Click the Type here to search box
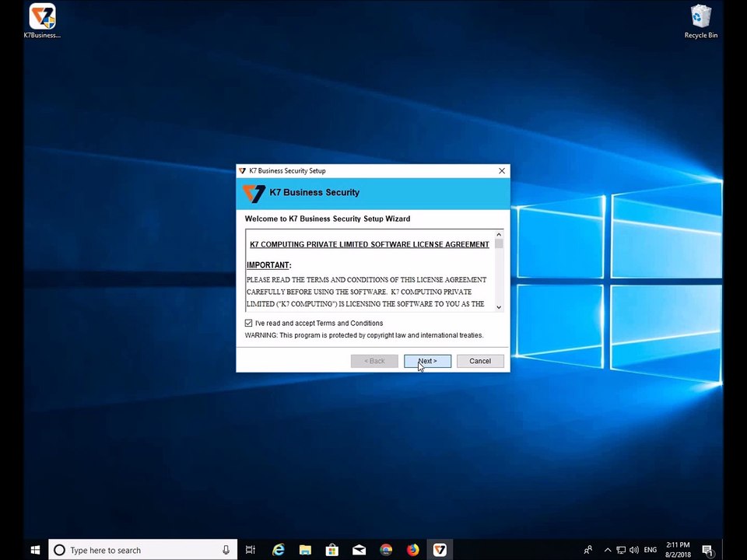This screenshot has width=747, height=560. [142, 550]
